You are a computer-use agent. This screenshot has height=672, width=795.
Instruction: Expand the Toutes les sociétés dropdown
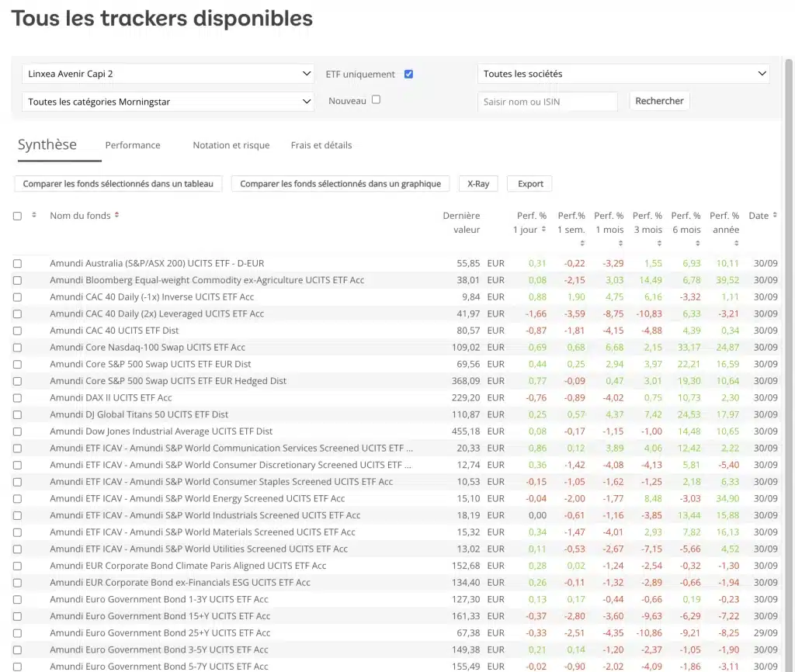pos(623,74)
